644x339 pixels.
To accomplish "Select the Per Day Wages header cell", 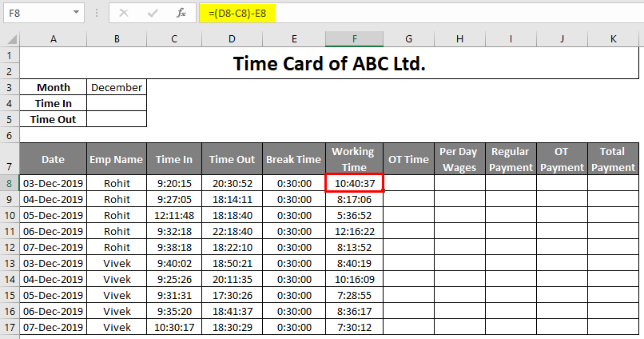I will pos(459,159).
